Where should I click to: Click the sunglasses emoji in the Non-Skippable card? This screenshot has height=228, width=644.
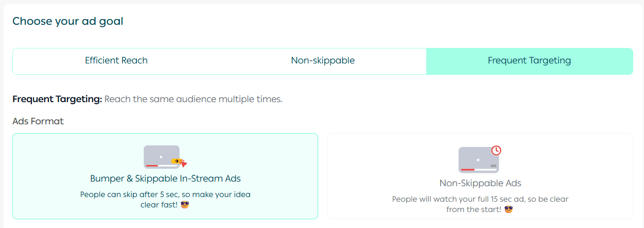tap(509, 209)
